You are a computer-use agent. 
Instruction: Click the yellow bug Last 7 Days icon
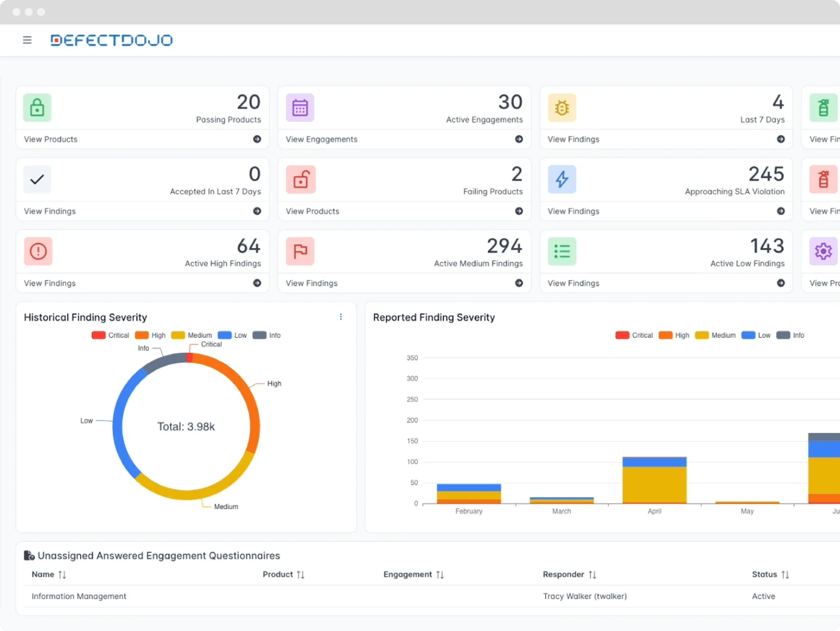(562, 107)
